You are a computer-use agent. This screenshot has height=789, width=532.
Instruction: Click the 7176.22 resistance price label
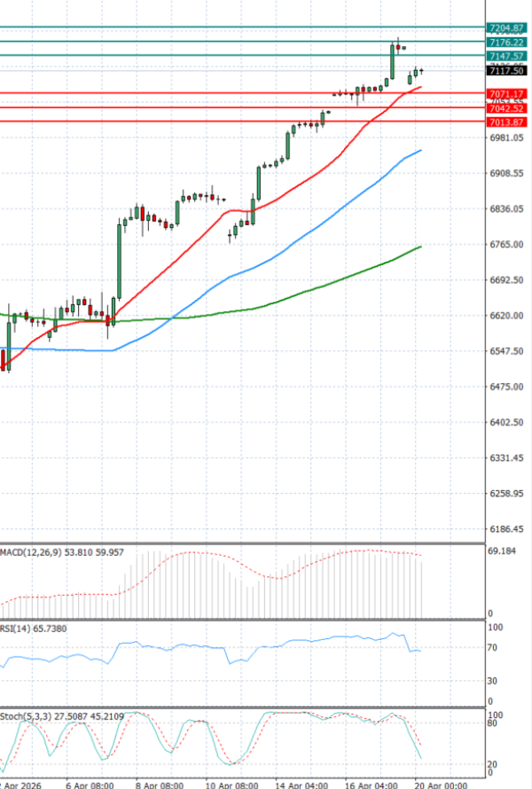coord(507,42)
